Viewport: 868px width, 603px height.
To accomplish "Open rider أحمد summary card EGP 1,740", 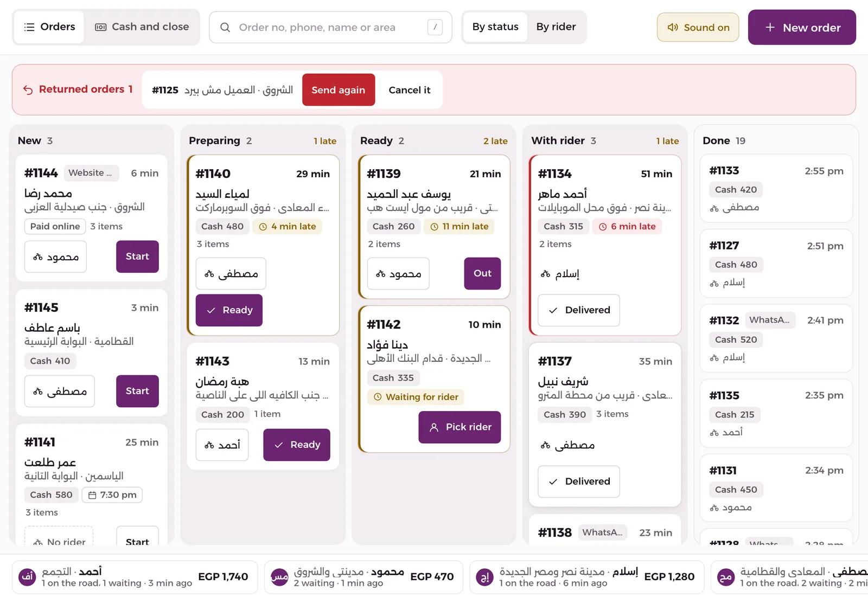I will pos(135,577).
